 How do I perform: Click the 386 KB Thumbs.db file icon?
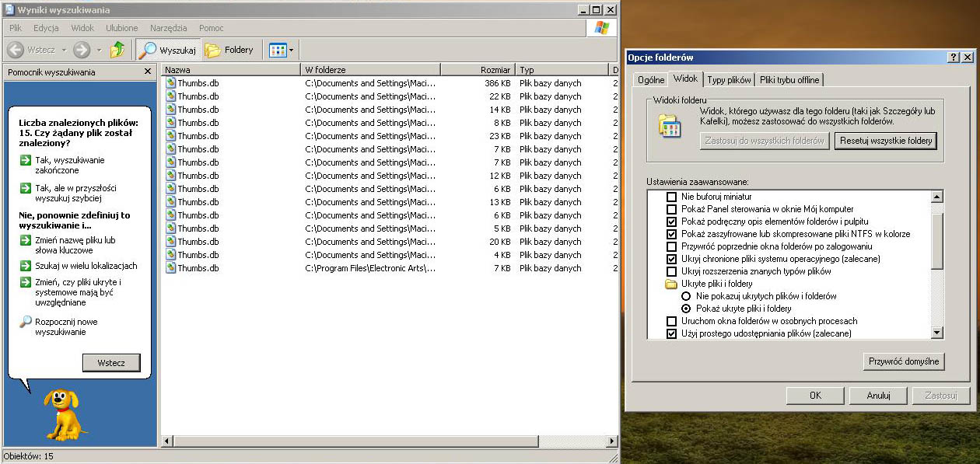click(170, 83)
